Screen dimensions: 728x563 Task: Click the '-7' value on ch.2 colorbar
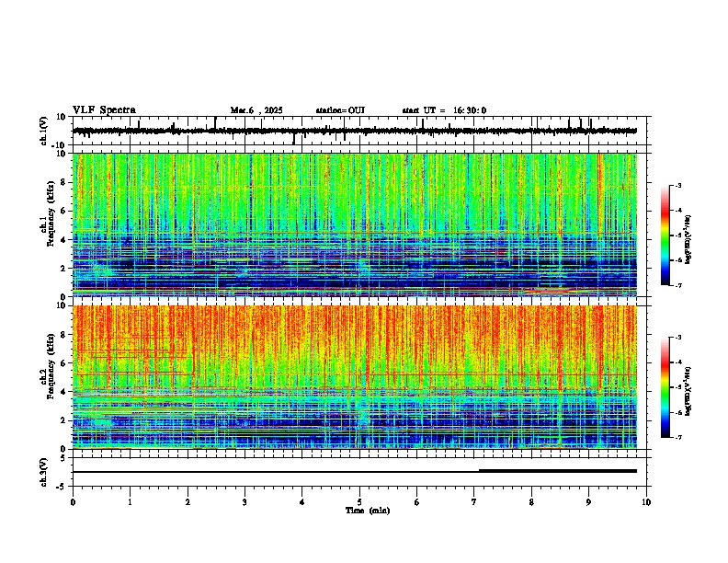click(677, 437)
